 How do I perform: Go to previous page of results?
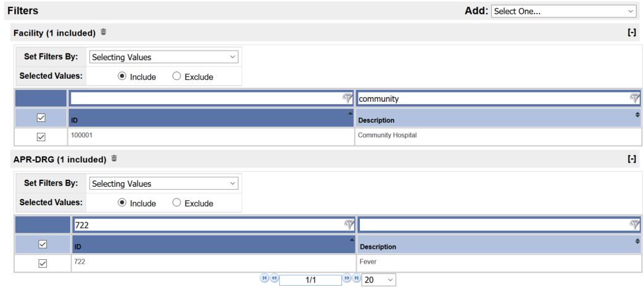[274, 278]
